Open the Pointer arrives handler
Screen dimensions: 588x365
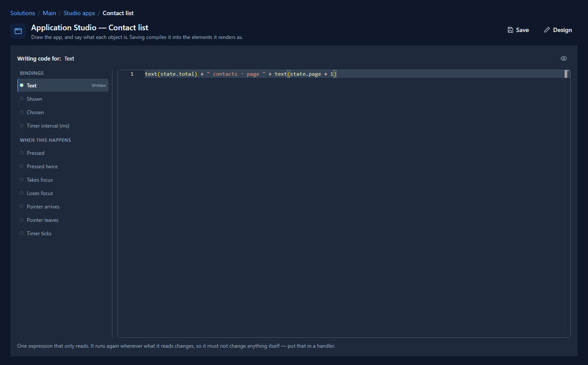coord(63,206)
